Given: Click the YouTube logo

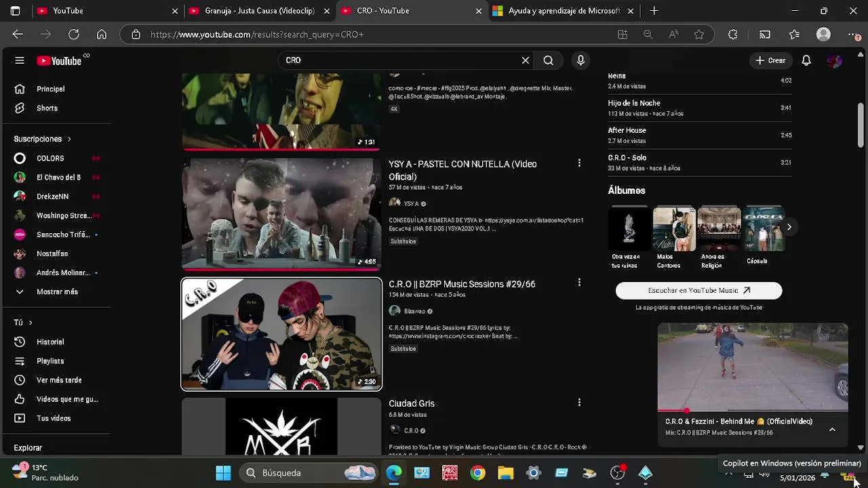Looking at the screenshot, I should 59,61.
